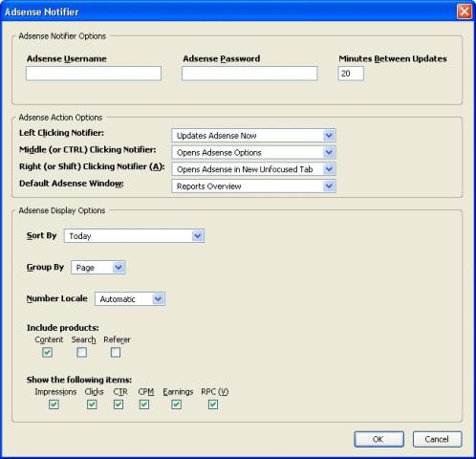Click the OK button
Screen dimensions: 476x459
(x=379, y=439)
